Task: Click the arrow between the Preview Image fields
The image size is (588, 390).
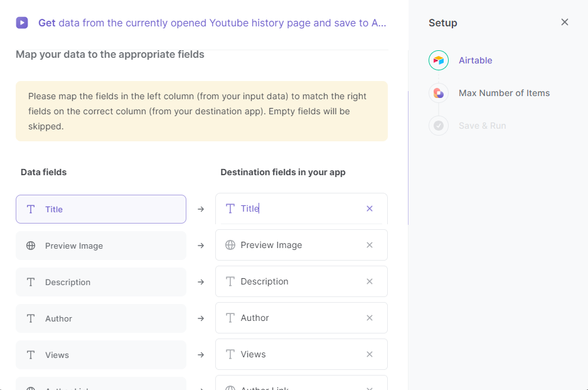Action: pyautogui.click(x=201, y=246)
